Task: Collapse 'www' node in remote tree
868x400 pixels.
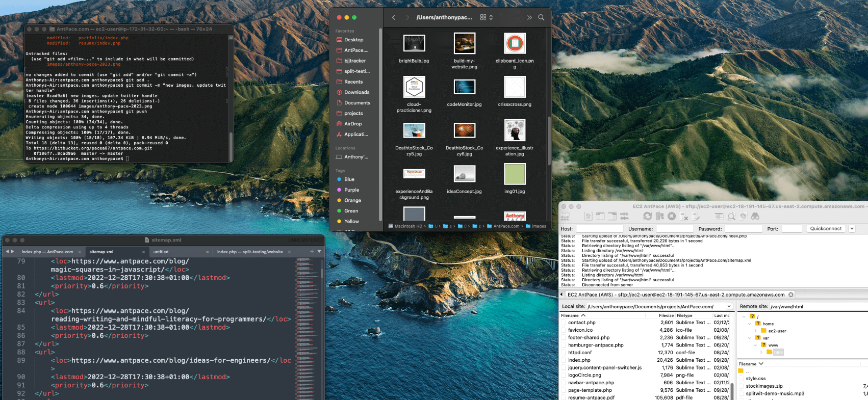Action: point(755,345)
